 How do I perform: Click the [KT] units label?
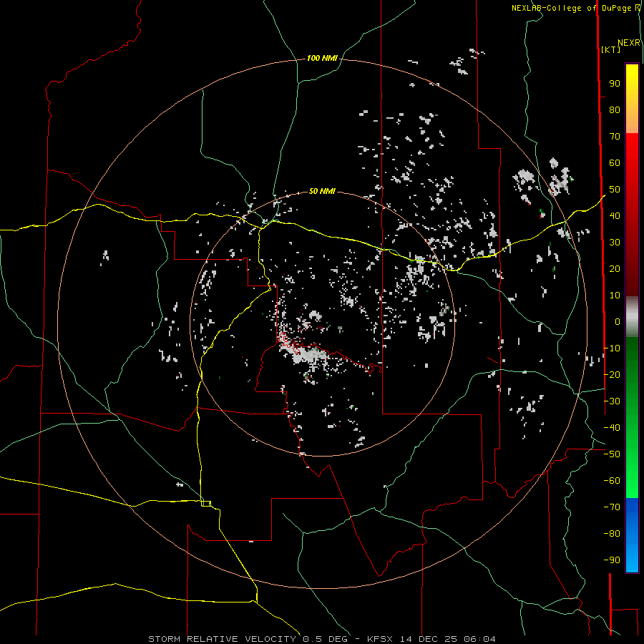tap(611, 49)
